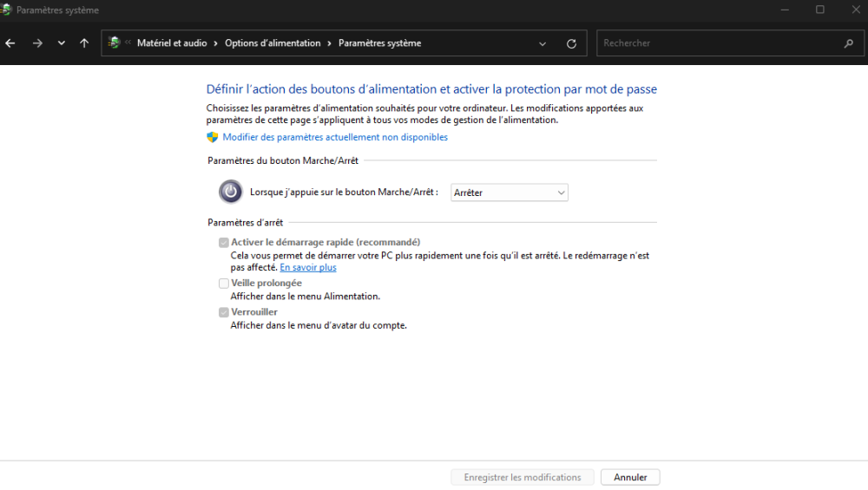The height and width of the screenshot is (490, 868).
Task: Refresh the page with the refresh icon
Action: [571, 43]
